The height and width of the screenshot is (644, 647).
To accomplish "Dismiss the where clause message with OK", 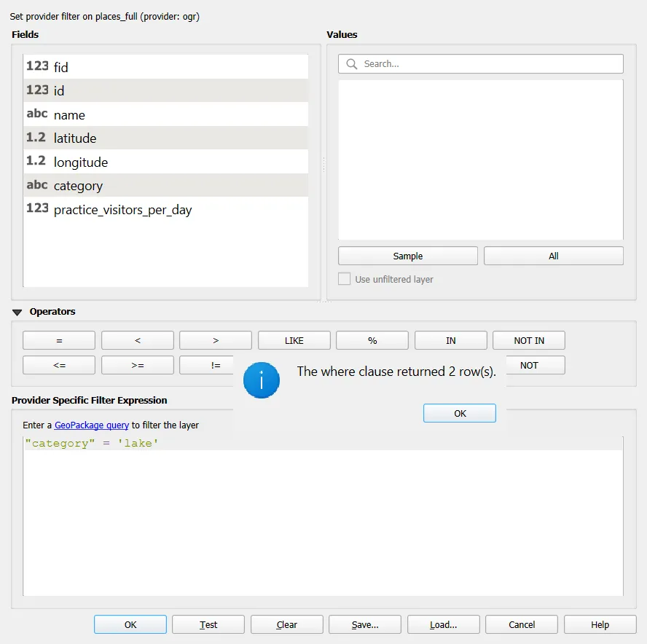I will tap(460, 413).
